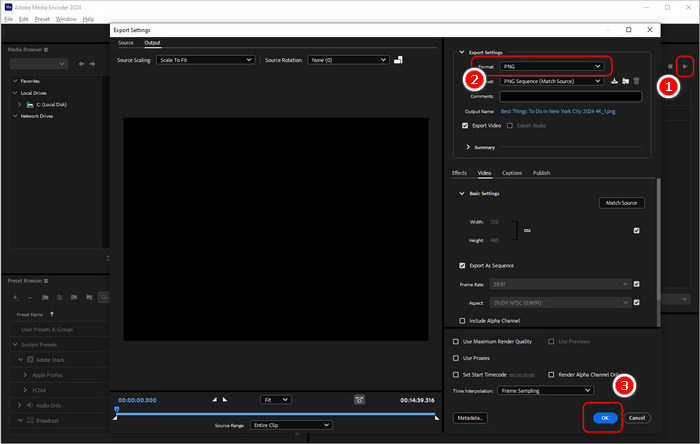The height and width of the screenshot is (444, 700).
Task: Confirm export settings with OK
Action: (605, 418)
